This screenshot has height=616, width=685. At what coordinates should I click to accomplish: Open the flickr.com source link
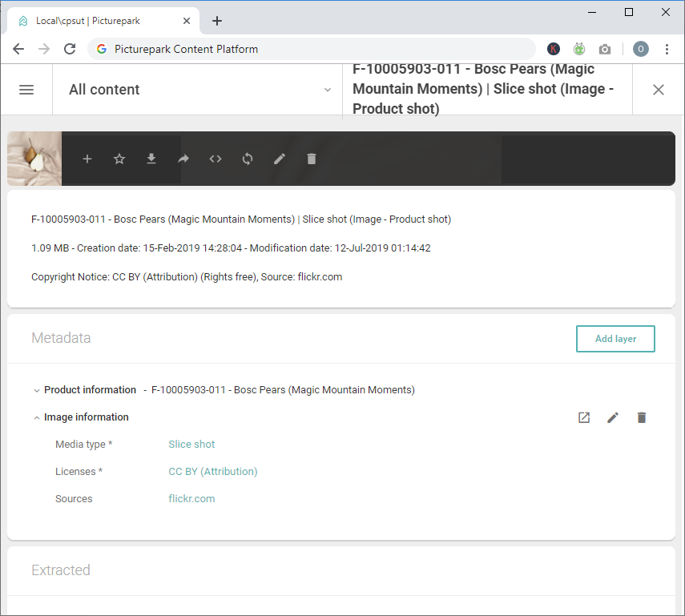[191, 498]
